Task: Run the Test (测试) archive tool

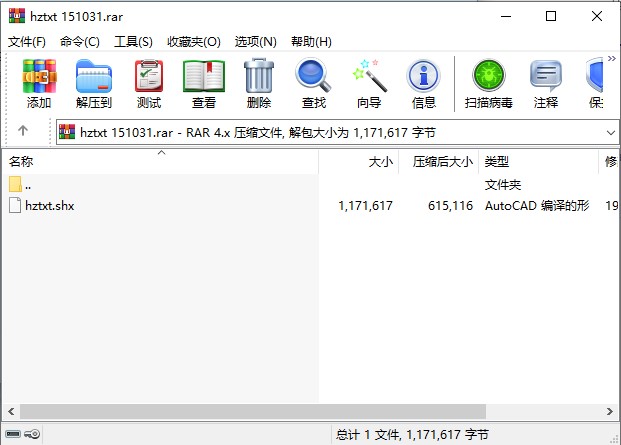Action: tap(149, 84)
